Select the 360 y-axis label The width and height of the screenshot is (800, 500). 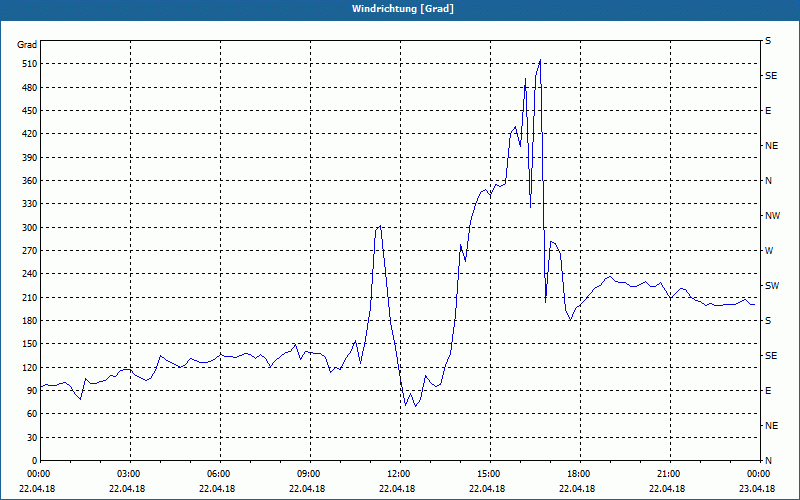click(x=30, y=181)
